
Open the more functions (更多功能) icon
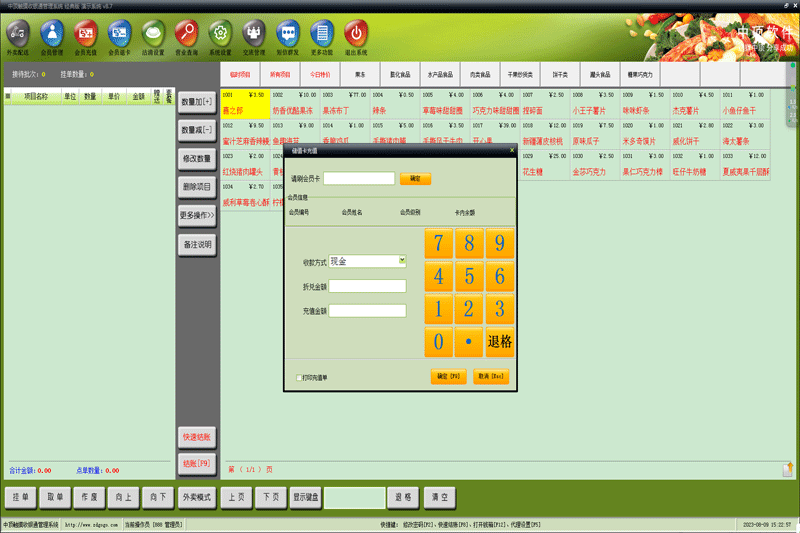coord(321,34)
